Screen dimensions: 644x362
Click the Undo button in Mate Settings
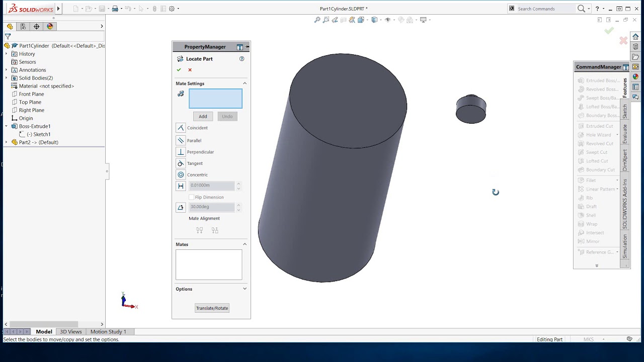point(227,116)
